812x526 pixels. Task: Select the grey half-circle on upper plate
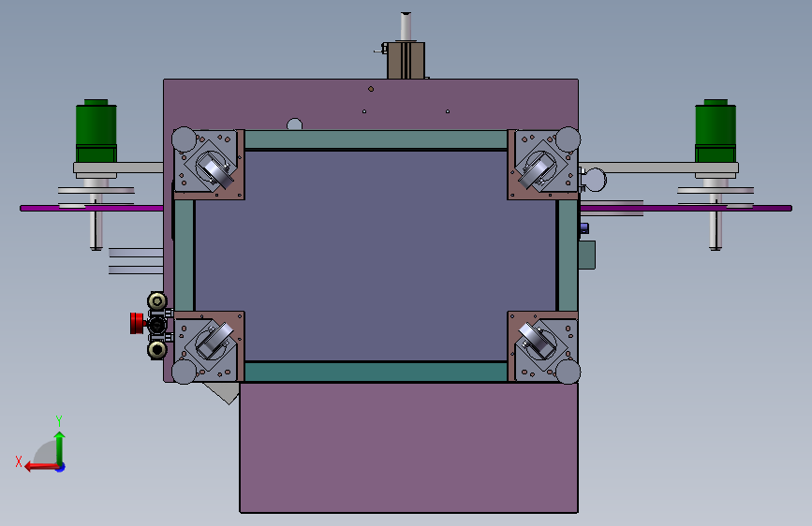pyautogui.click(x=295, y=124)
